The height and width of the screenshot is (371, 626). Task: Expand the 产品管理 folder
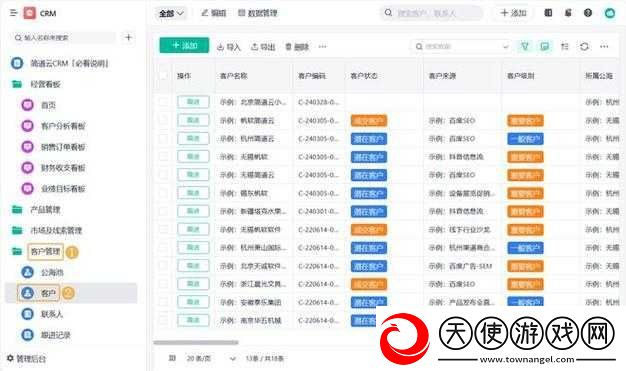[36, 210]
